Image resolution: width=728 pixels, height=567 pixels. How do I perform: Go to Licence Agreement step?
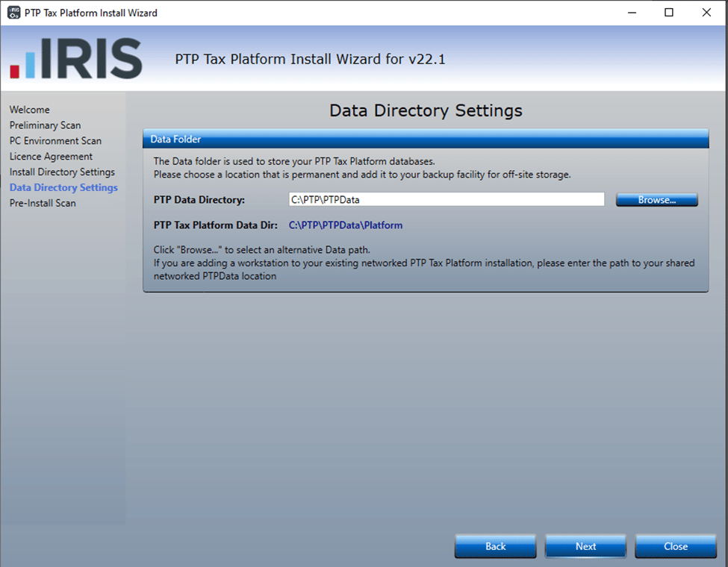[x=51, y=157]
